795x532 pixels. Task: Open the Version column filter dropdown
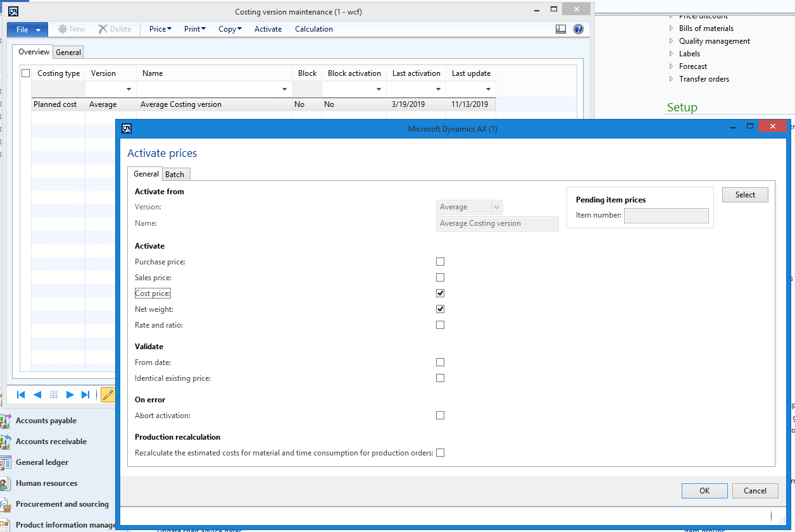(x=129, y=89)
